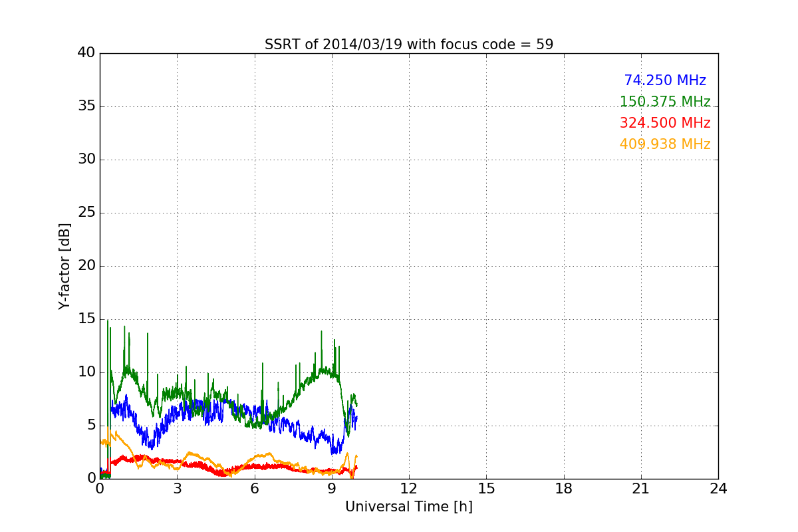Click the x-axis tick value 18

pos(564,489)
